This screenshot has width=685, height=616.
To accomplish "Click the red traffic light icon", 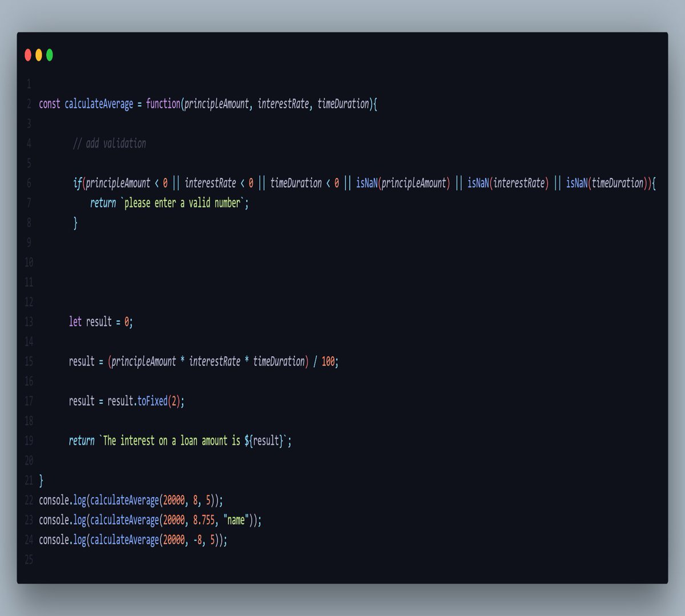I will [28, 55].
